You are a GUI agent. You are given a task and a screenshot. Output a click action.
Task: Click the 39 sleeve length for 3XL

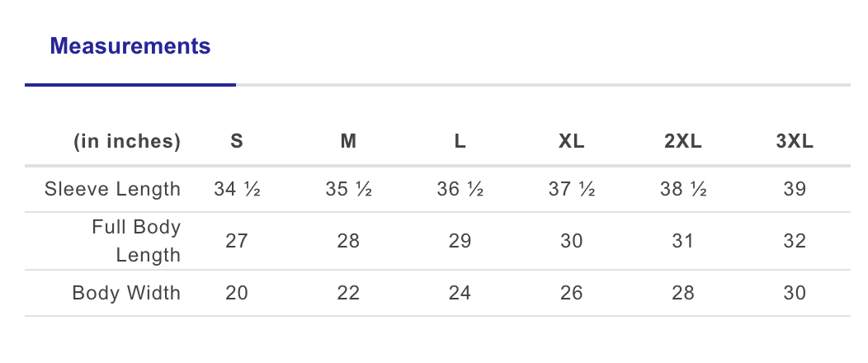pos(795,190)
